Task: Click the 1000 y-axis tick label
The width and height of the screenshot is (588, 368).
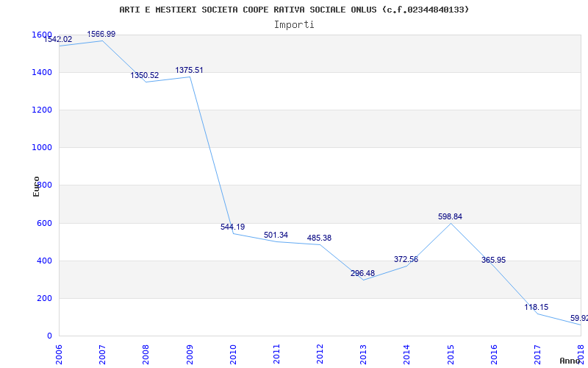Action: (x=42, y=148)
